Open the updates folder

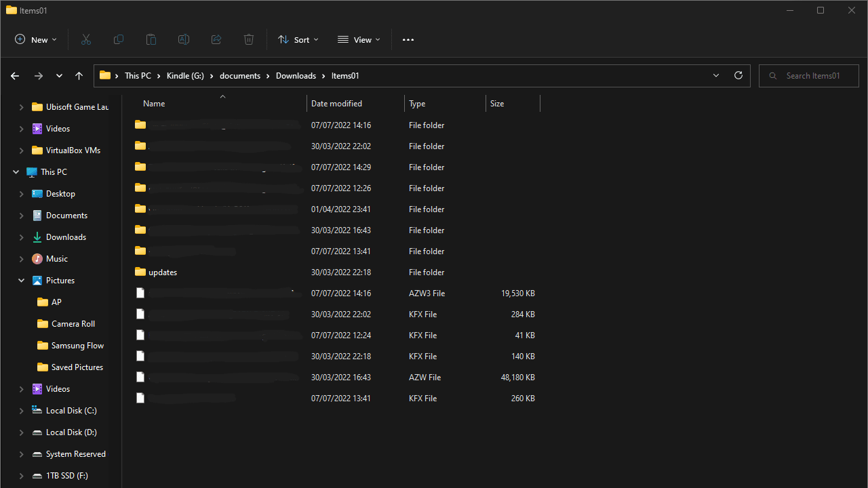tap(163, 272)
